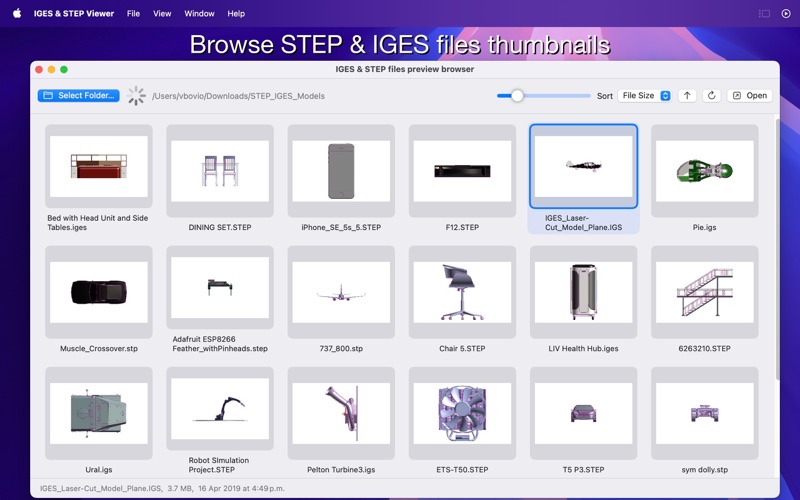Click the Pie.igs file name label
The width and height of the screenshot is (800, 500).
(705, 228)
